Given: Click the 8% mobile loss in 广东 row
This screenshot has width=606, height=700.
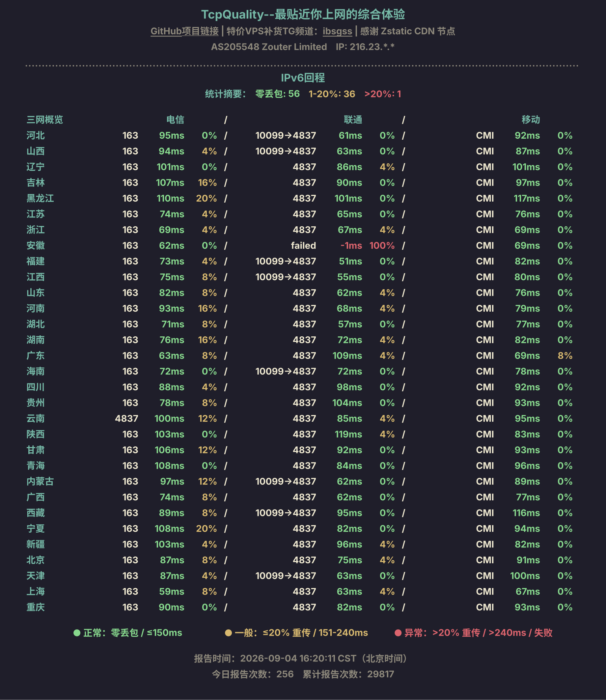Looking at the screenshot, I should click(x=565, y=355).
